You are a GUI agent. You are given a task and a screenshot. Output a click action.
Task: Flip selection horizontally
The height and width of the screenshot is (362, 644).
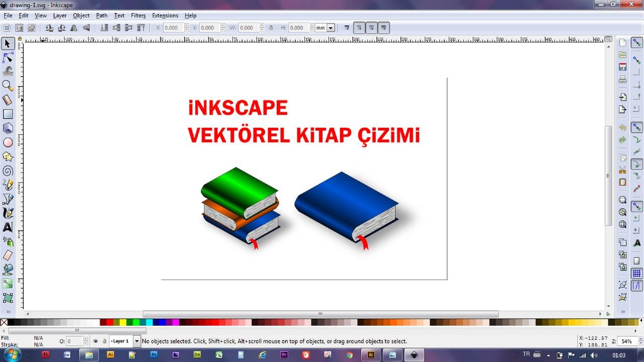(x=74, y=28)
